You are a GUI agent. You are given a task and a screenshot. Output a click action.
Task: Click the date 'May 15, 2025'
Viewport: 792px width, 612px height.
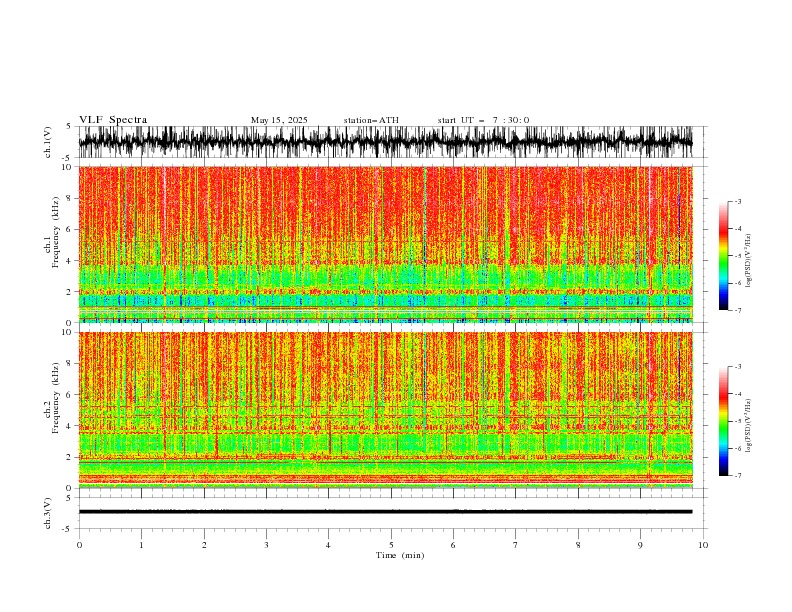pyautogui.click(x=279, y=120)
